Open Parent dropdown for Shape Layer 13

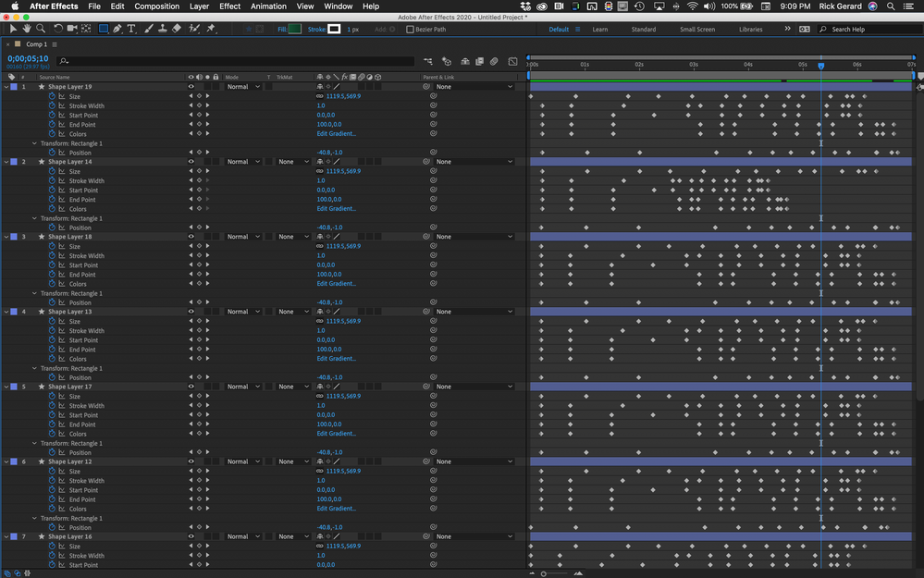(474, 311)
